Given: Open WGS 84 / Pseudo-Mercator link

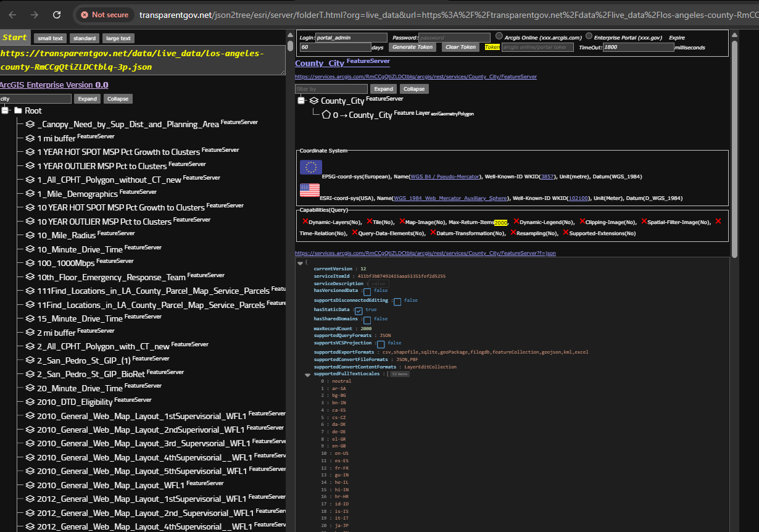Looking at the screenshot, I should point(444,177).
